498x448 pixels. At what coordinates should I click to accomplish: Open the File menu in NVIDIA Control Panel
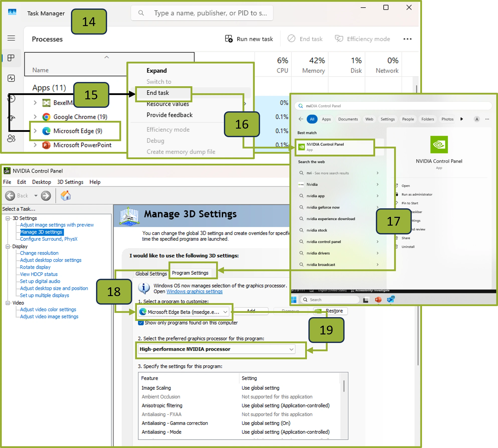pos(7,182)
